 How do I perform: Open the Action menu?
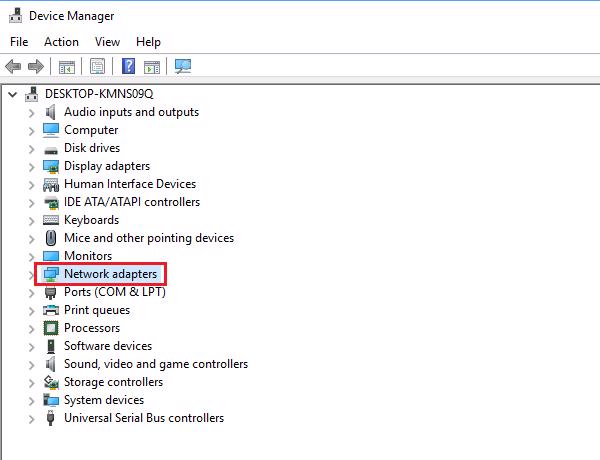click(61, 42)
